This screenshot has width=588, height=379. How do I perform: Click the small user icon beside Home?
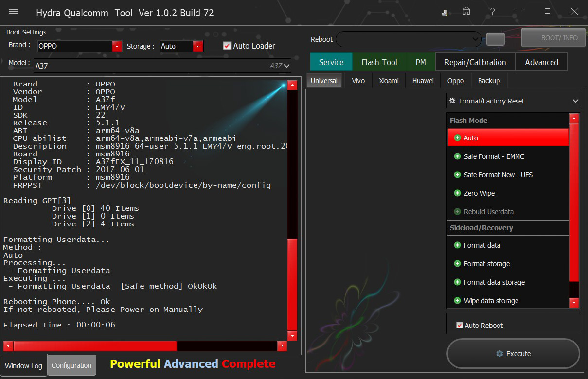click(x=445, y=13)
